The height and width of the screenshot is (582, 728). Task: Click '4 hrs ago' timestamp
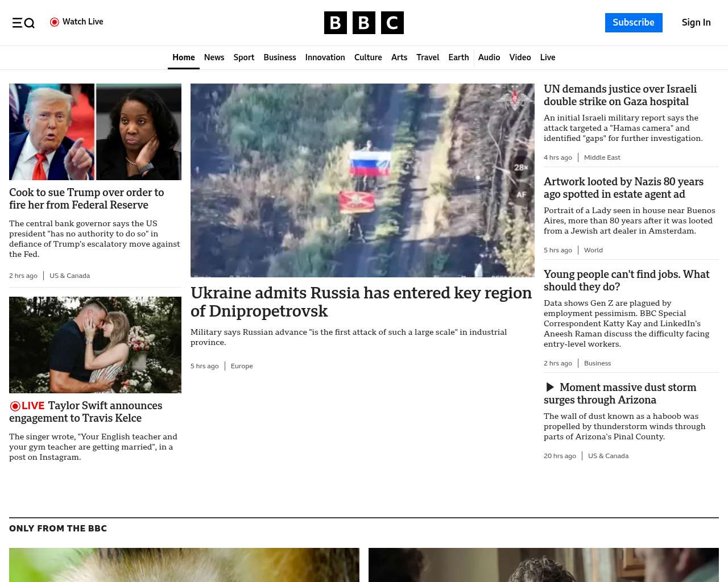pyautogui.click(x=558, y=157)
